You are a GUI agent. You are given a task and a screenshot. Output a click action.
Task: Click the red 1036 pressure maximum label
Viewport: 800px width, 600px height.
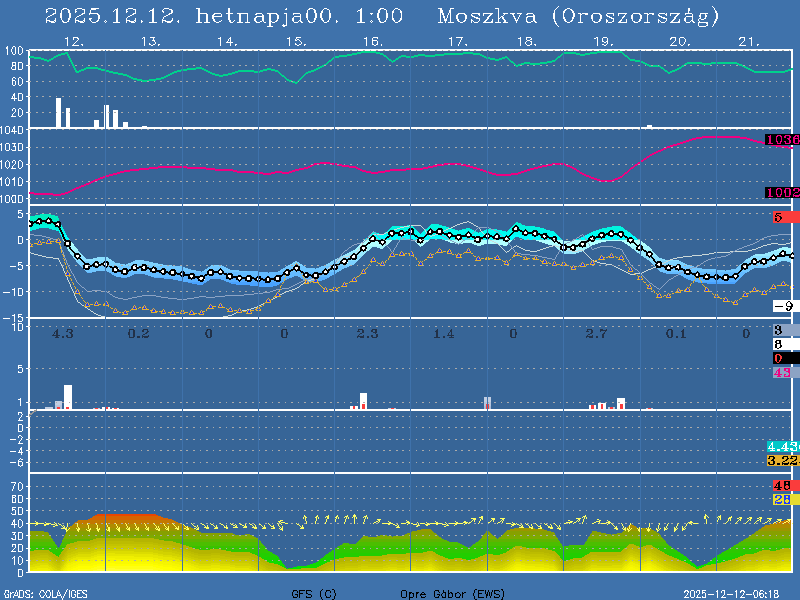pos(781,140)
